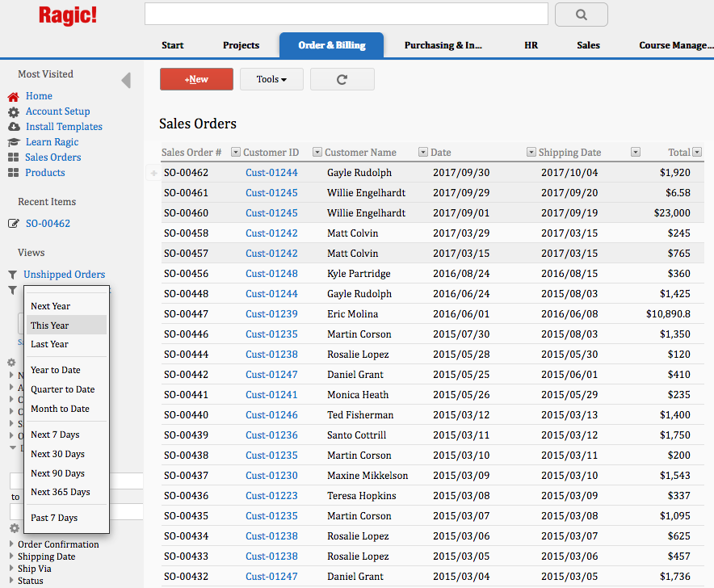
Task: Open the Unshipped Orders view
Action: [x=64, y=275]
